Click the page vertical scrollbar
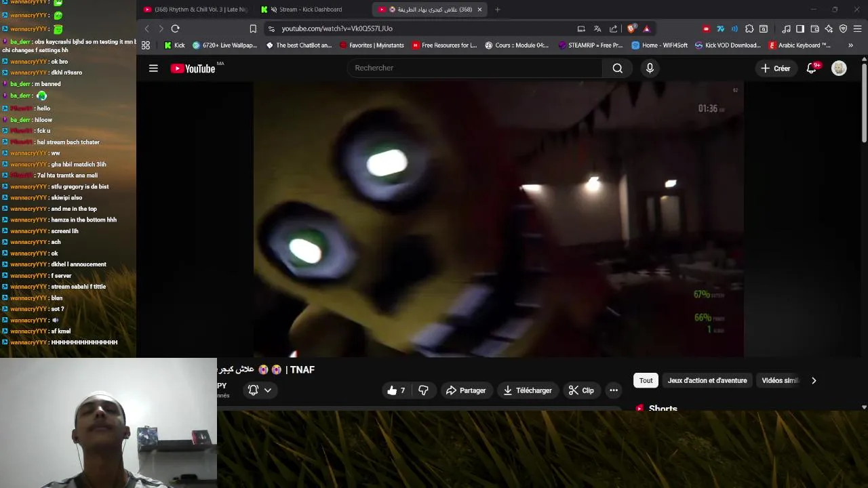Screen dimensions: 868x488 (x=864, y=102)
